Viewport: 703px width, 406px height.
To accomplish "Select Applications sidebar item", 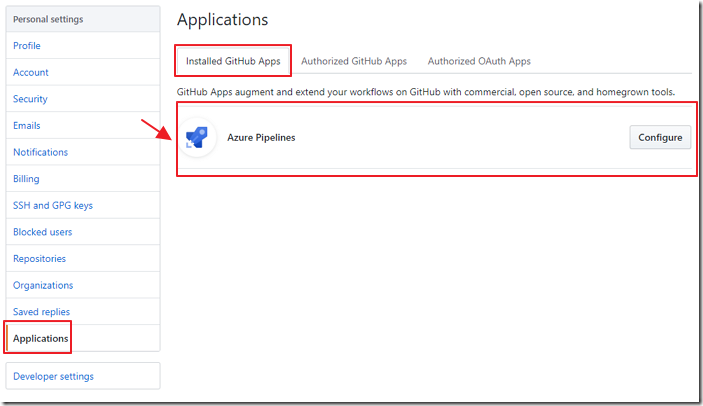I will [x=83, y=338].
